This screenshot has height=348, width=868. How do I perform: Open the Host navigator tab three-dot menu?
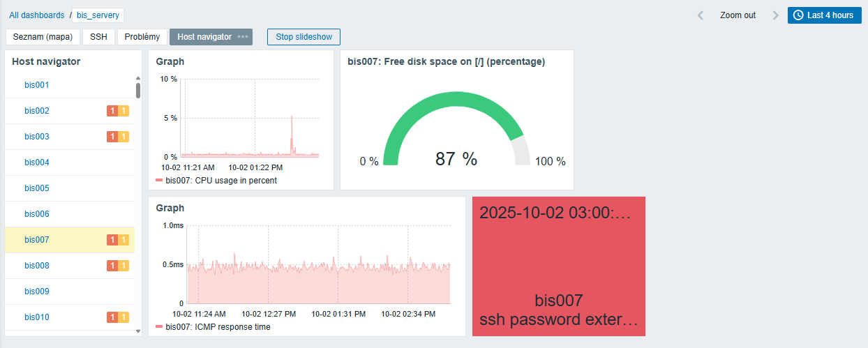click(242, 37)
